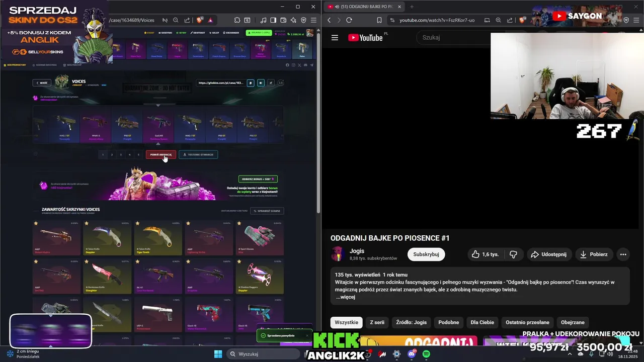Open the BITWY menu item
Image resolution: width=644 pixels, height=362 pixels.
click(x=182, y=33)
